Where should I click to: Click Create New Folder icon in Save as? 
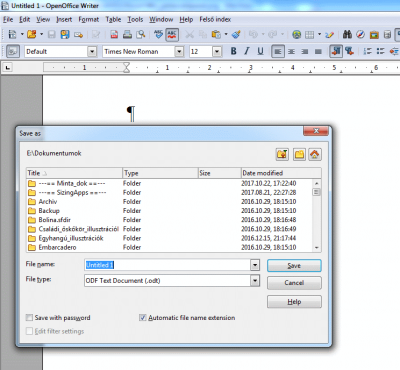pos(299,154)
